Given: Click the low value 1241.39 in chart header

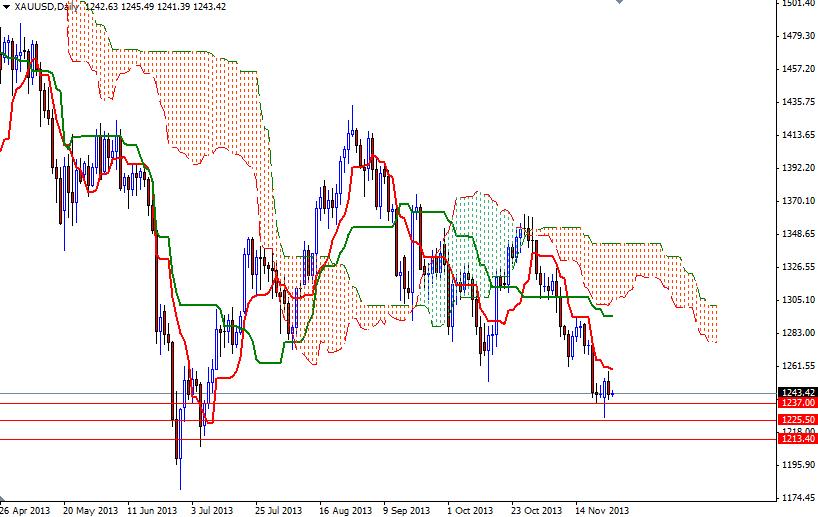Looking at the screenshot, I should 173,7.
